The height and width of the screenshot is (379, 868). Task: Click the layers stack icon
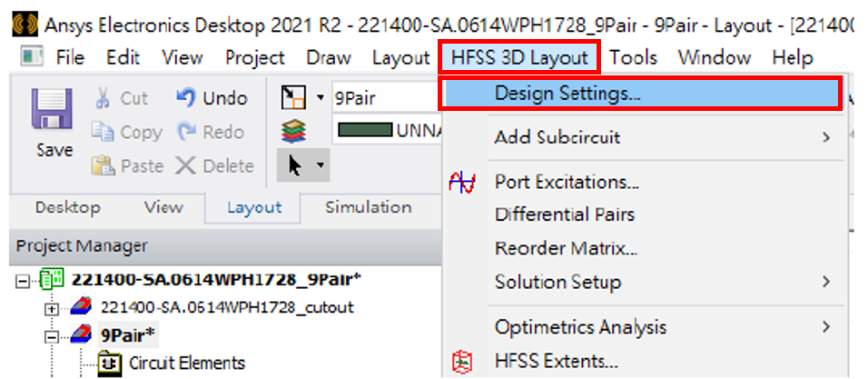pyautogui.click(x=293, y=133)
